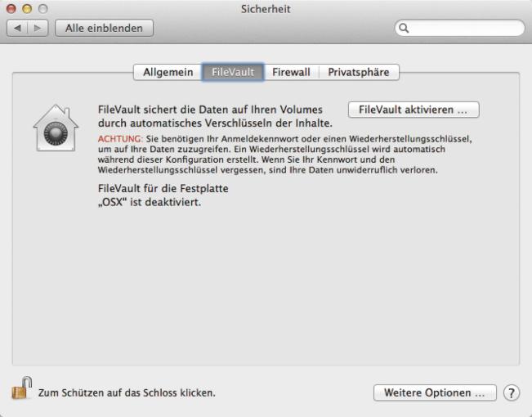Click the "OSX" ist deaktiviert status text
Screen dimensions: 532x417
150,203
